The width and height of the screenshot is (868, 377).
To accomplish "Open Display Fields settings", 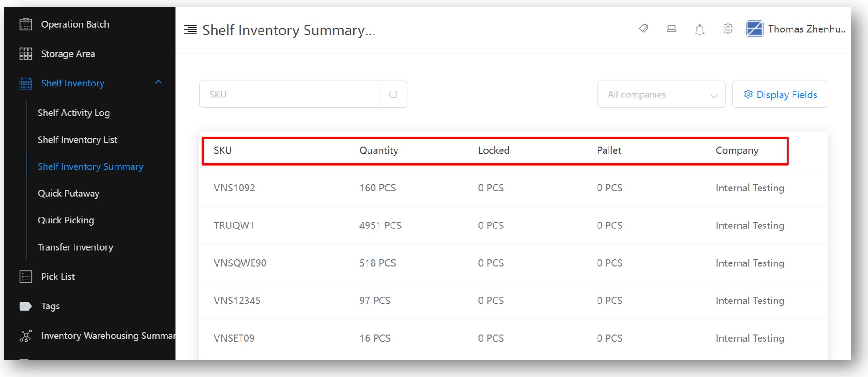I will (780, 94).
